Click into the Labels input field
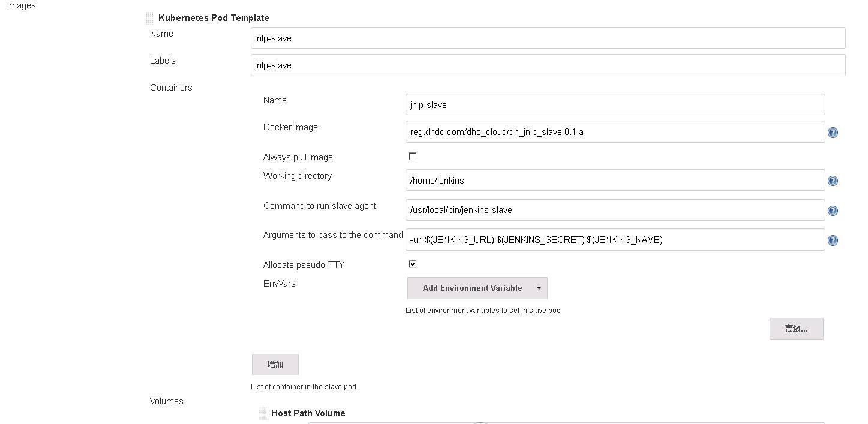 pyautogui.click(x=548, y=65)
